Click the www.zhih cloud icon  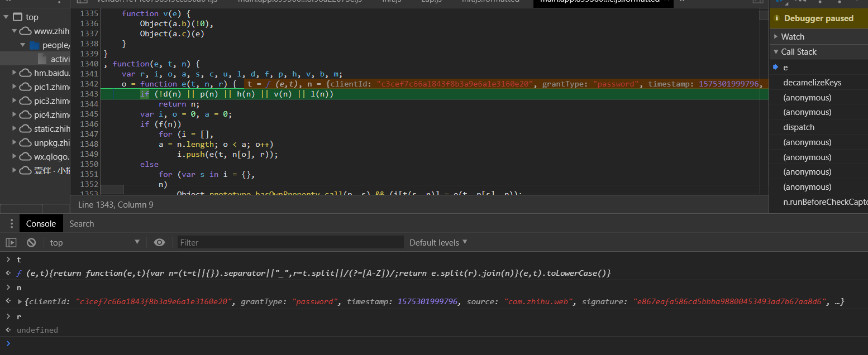pyautogui.click(x=26, y=31)
